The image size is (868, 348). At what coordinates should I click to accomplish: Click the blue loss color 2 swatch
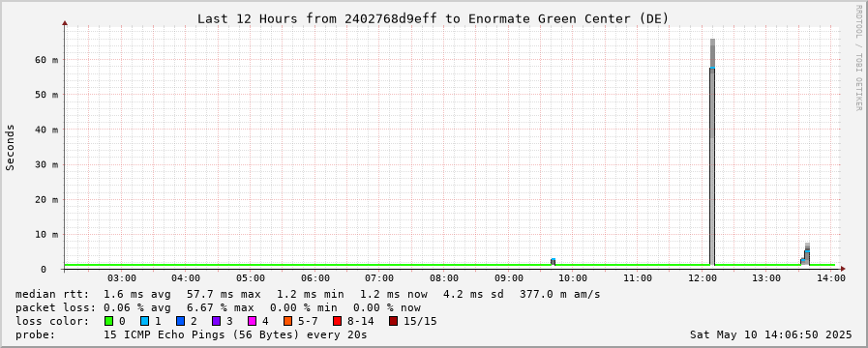180,321
